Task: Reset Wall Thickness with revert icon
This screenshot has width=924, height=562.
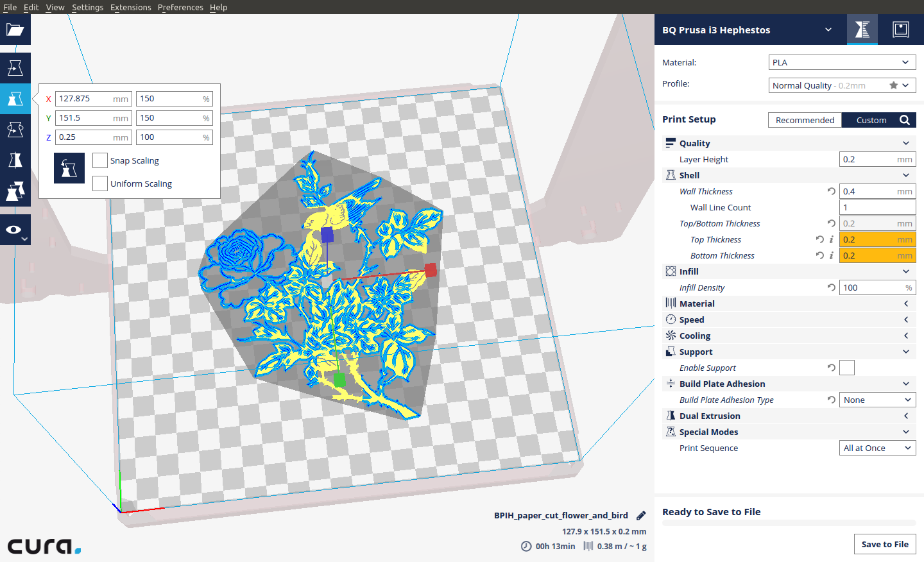Action: click(832, 191)
